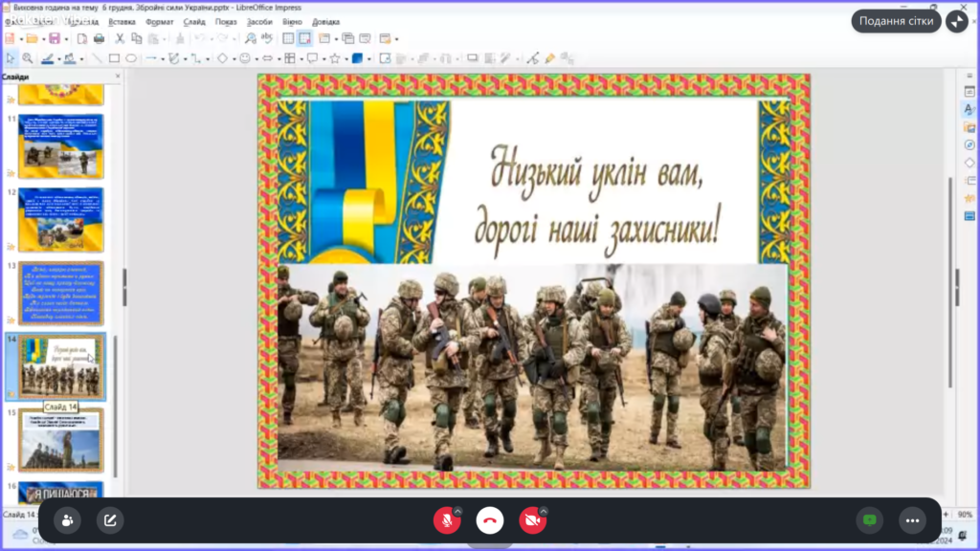Expand the smiley symbol shapes dropdown
Screen dimensions: 980x551
pyautogui.click(x=256, y=58)
